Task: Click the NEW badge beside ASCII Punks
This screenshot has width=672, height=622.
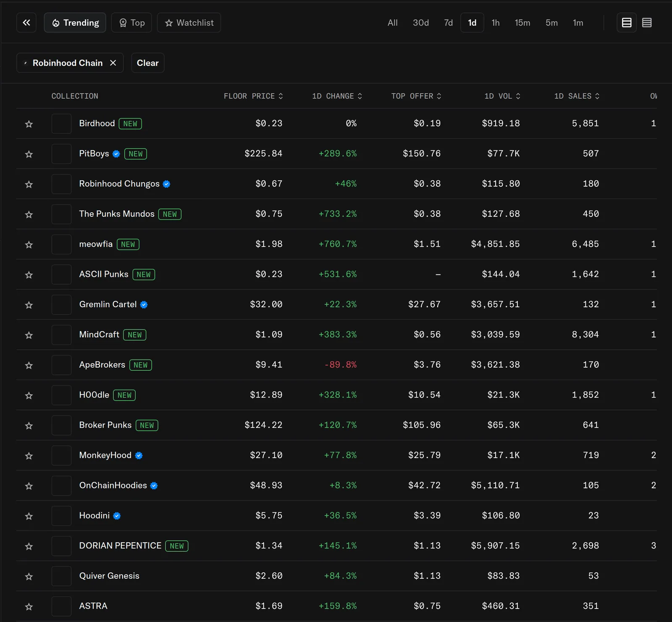Action: (x=144, y=274)
